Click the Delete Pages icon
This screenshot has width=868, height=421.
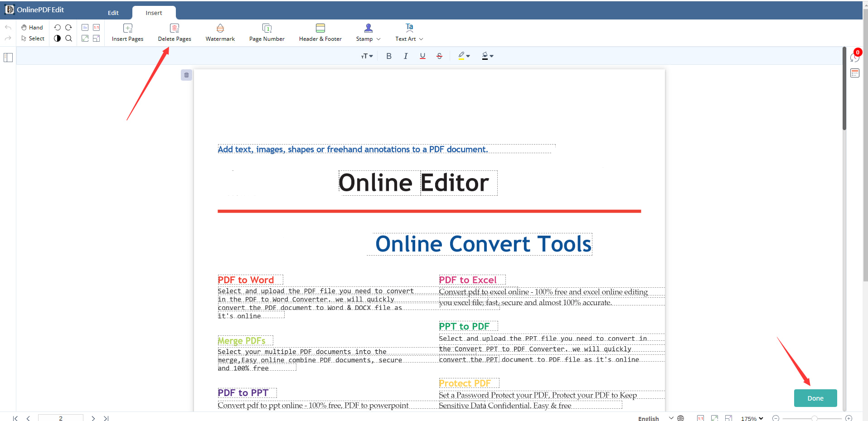tap(175, 28)
